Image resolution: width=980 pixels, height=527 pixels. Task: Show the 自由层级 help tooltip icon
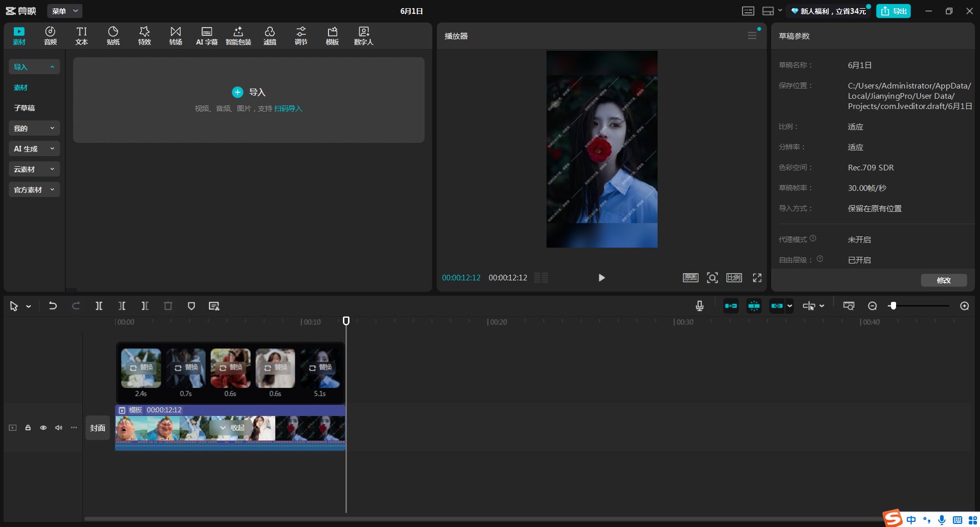820,259
